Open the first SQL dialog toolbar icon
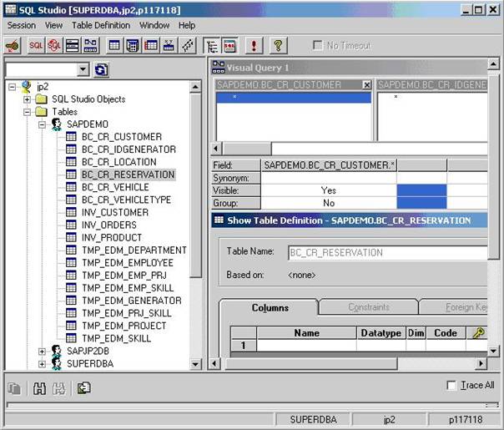 (37, 45)
